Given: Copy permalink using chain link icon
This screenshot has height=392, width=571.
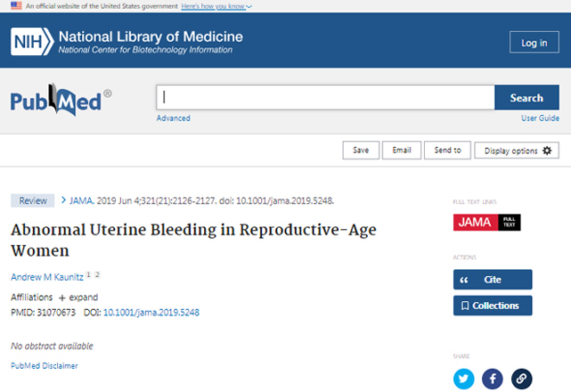Looking at the screenshot, I should [x=521, y=379].
